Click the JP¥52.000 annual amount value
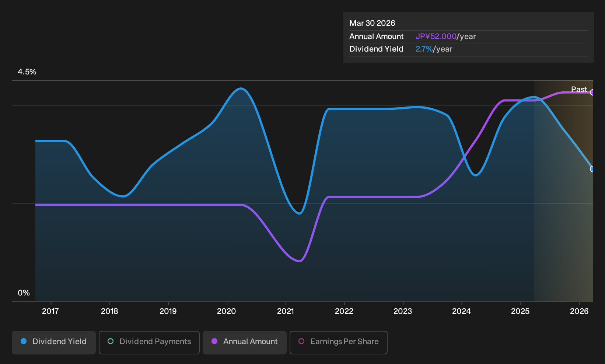Screen dimensions: 605x364 (436, 36)
